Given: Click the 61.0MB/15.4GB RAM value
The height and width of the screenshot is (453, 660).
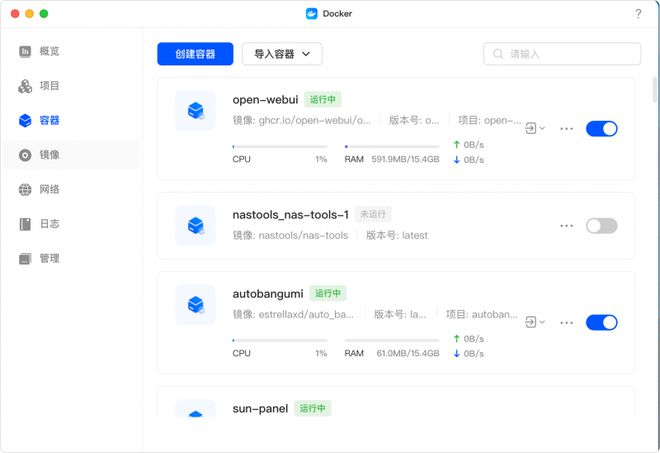Looking at the screenshot, I should [x=408, y=353].
